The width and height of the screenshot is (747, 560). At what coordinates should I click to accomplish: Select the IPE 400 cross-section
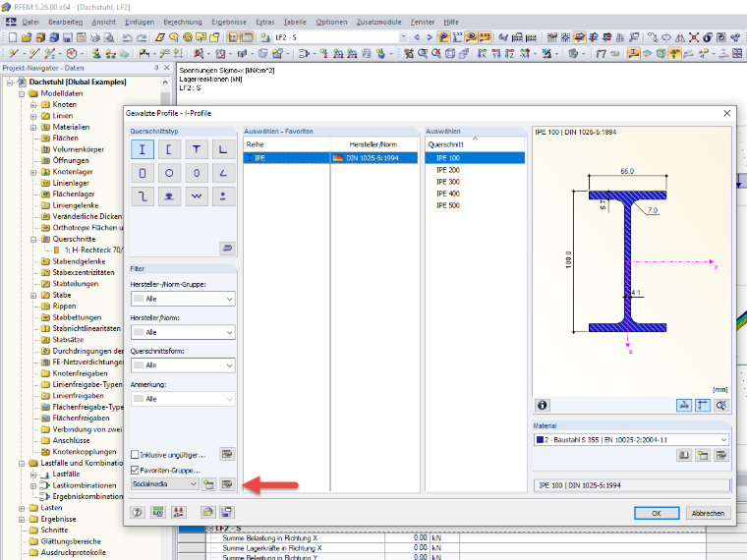point(475,194)
